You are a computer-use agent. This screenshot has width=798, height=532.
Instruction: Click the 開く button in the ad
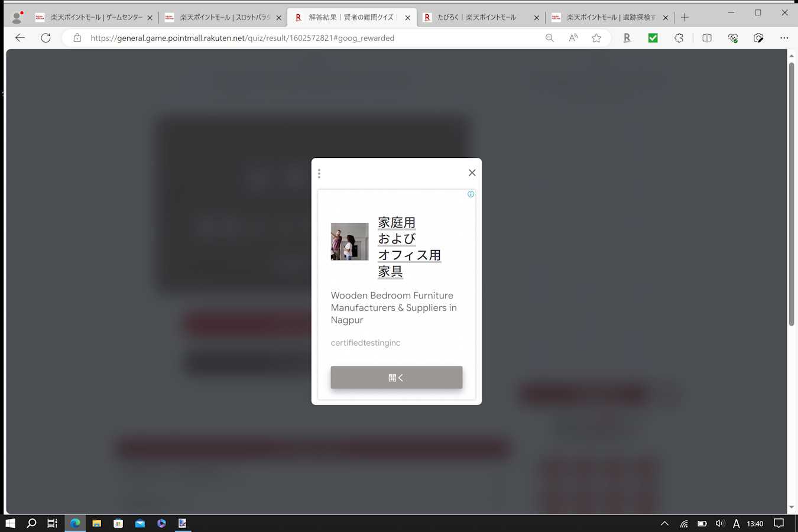coord(397,378)
